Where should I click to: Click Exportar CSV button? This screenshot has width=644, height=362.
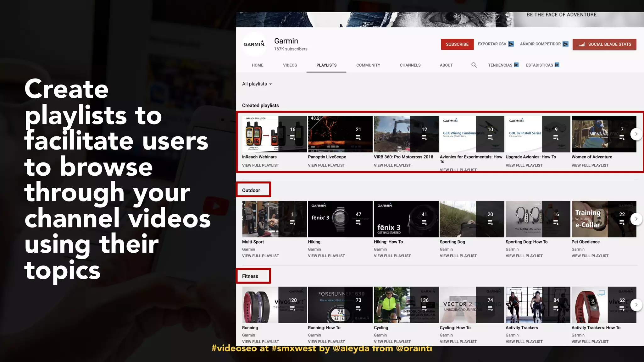click(496, 44)
